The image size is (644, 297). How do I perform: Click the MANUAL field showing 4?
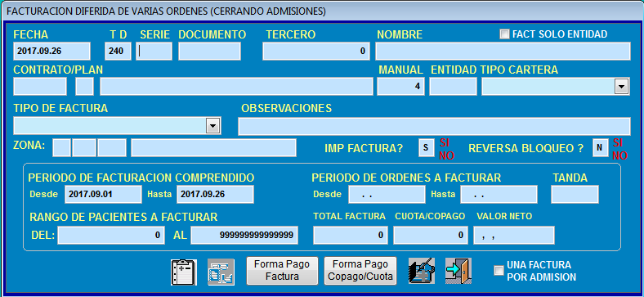[400, 87]
